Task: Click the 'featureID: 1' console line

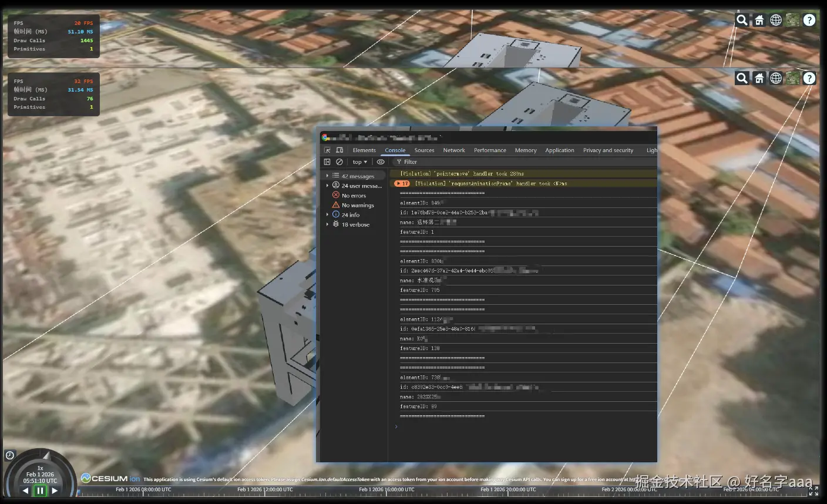Action: [417, 232]
